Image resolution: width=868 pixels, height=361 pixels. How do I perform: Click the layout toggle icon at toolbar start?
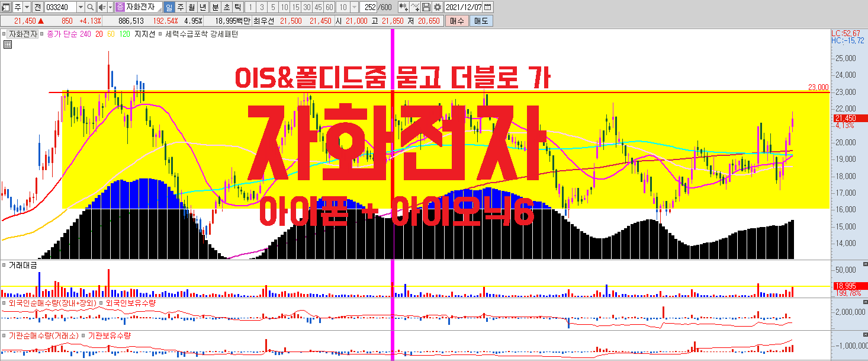click(x=6, y=7)
